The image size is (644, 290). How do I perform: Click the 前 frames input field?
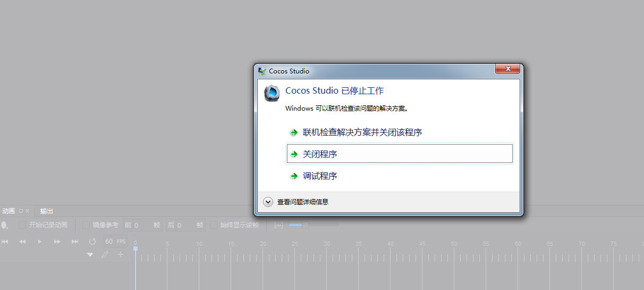142,225
